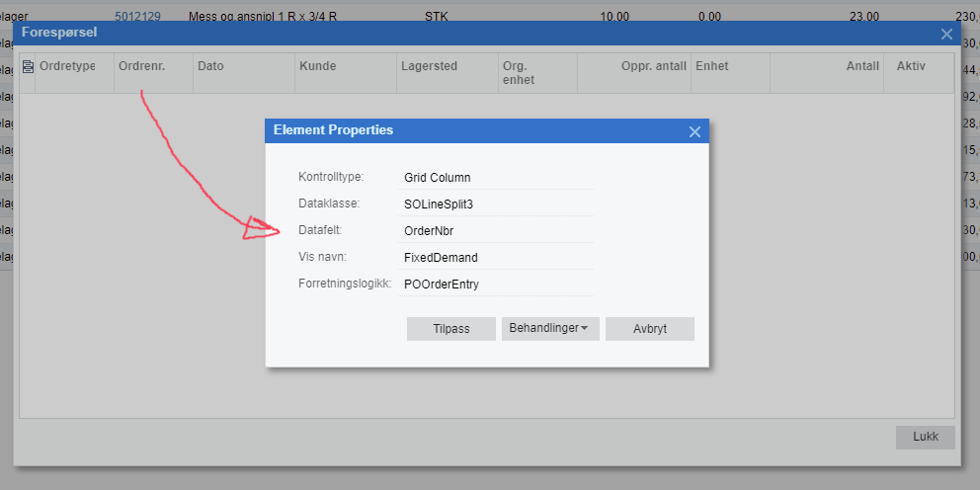
Task: Click the Tilpass button
Action: (451, 329)
